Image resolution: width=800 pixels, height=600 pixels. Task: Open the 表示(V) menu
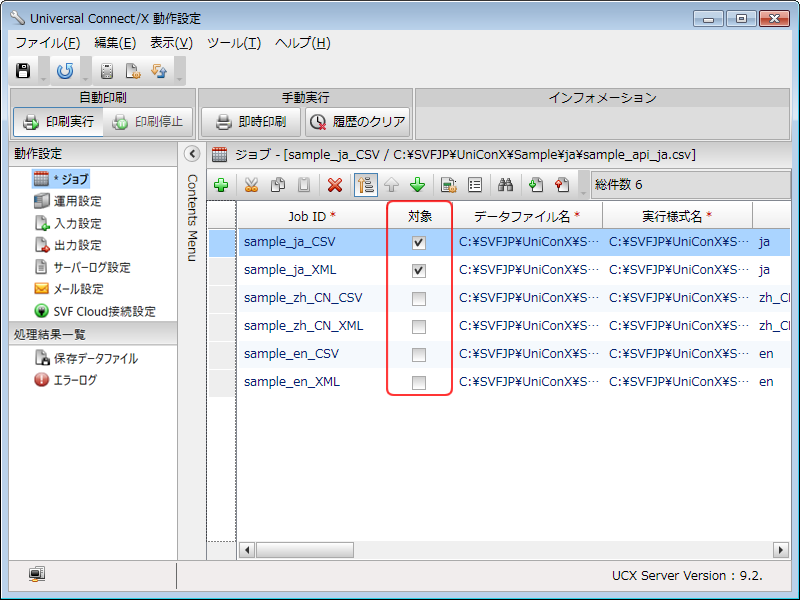(171, 43)
